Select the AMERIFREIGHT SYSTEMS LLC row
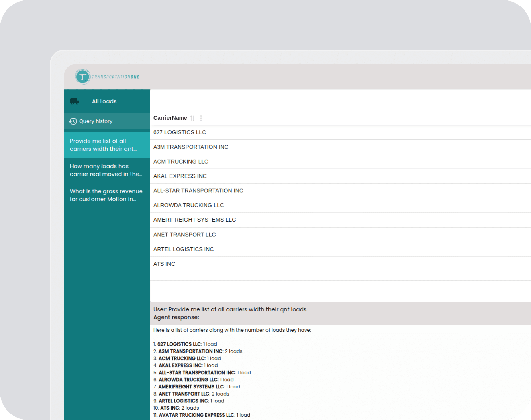The image size is (531, 420). point(194,220)
